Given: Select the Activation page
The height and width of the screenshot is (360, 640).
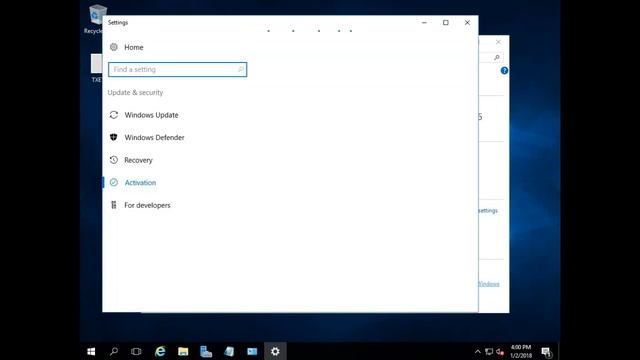Looking at the screenshot, I should [140, 182].
